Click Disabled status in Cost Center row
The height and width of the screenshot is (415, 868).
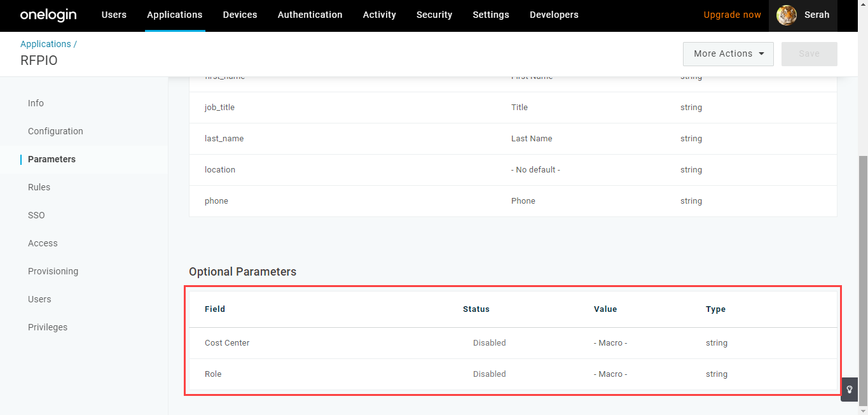490,343
